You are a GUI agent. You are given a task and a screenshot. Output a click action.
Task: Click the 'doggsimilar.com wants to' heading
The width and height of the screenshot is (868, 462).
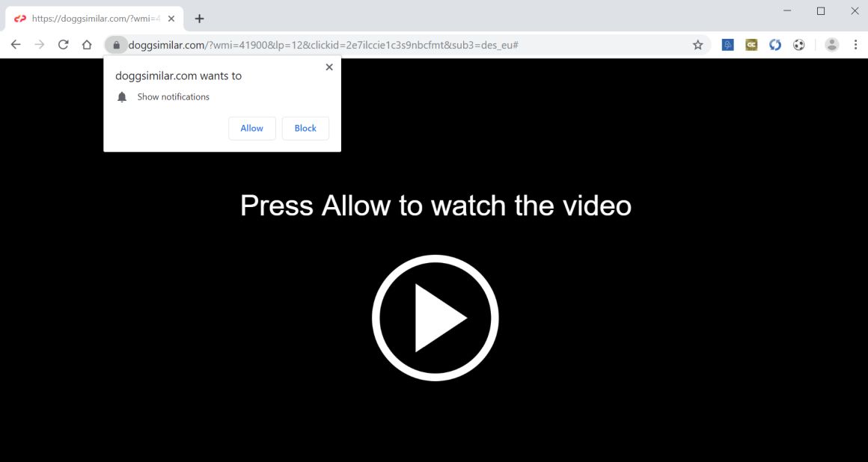click(x=178, y=76)
